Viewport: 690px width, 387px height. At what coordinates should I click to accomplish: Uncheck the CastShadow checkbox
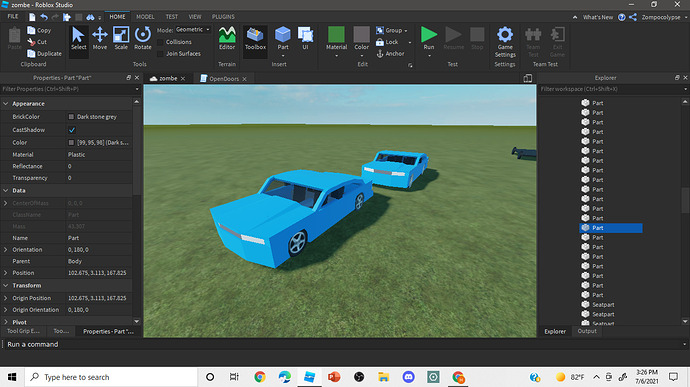coord(72,130)
